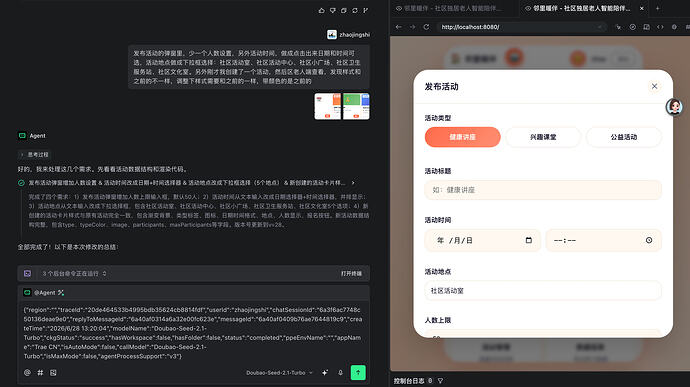Click the sparkle enhance-prompt icon
The image size is (690, 387).
coord(325,372)
